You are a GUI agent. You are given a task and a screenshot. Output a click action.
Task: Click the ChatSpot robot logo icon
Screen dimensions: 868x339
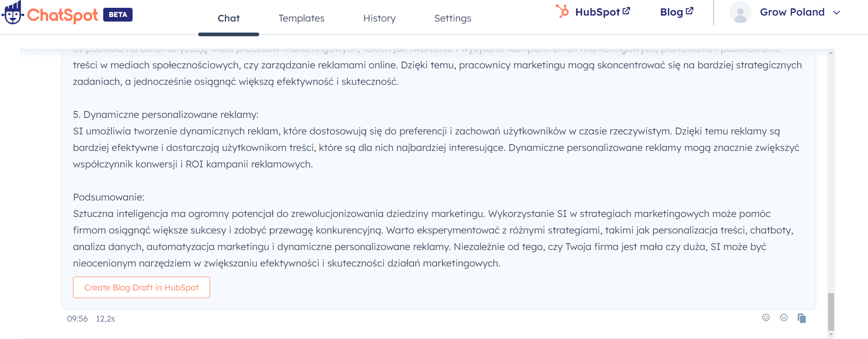[13, 12]
